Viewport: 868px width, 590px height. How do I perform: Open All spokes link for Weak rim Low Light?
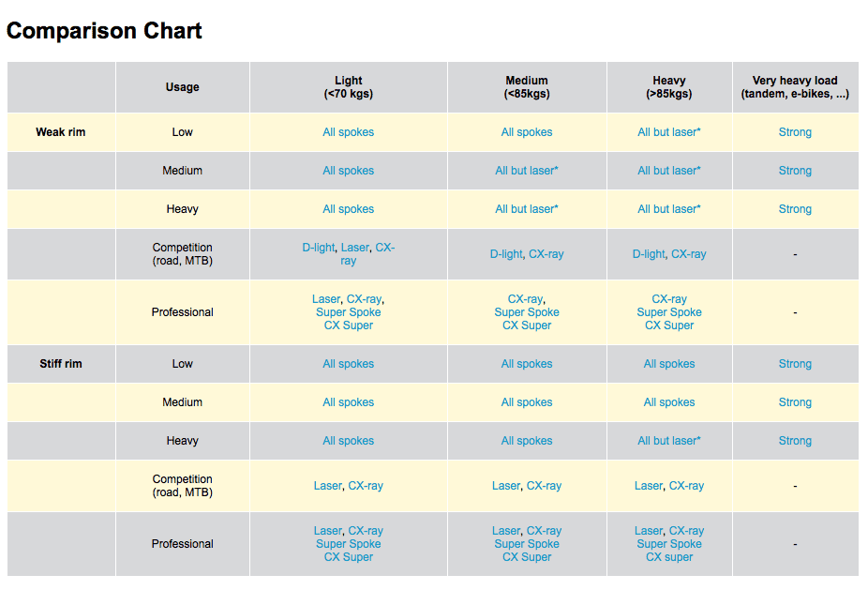pos(348,132)
